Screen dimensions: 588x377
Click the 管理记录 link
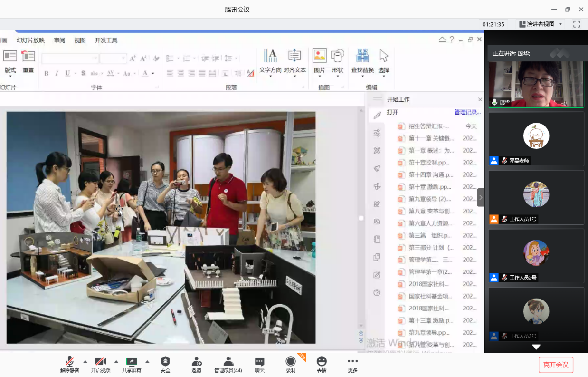pos(467,113)
